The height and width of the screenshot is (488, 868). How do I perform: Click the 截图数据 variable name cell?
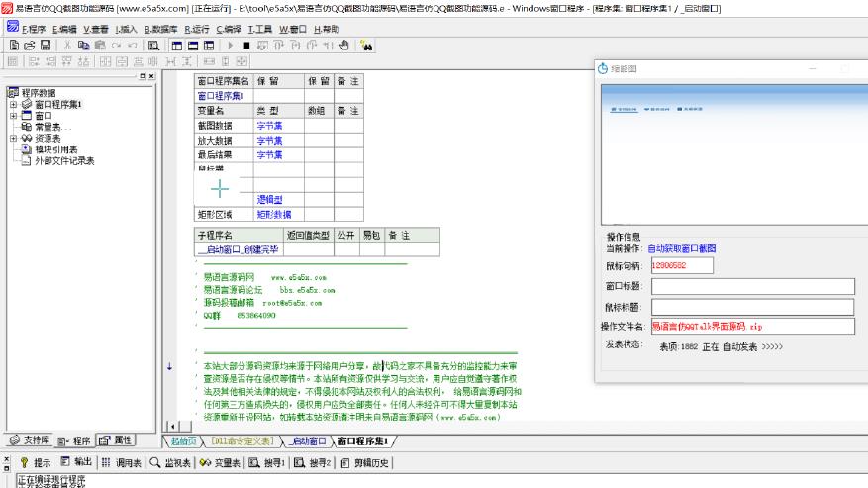(x=224, y=126)
